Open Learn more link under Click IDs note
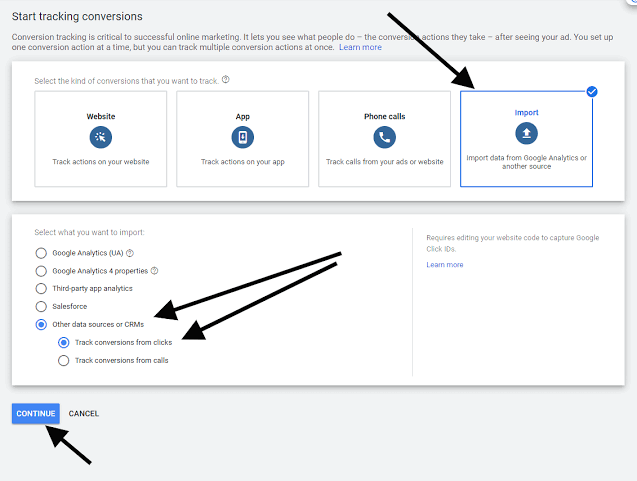This screenshot has height=481, width=637. (x=444, y=265)
